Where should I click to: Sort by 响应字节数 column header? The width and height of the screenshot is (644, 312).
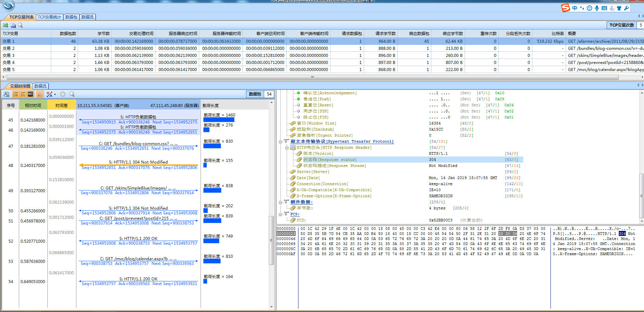point(448,34)
